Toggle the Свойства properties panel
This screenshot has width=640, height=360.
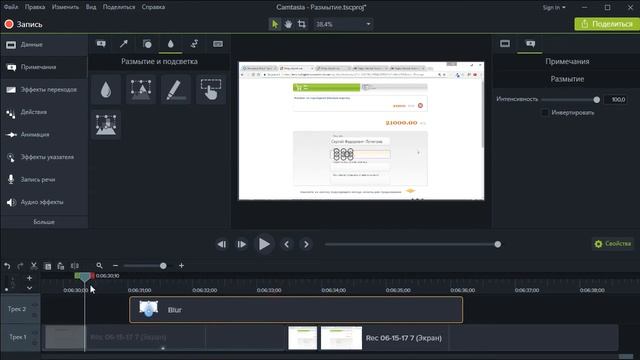[613, 244]
